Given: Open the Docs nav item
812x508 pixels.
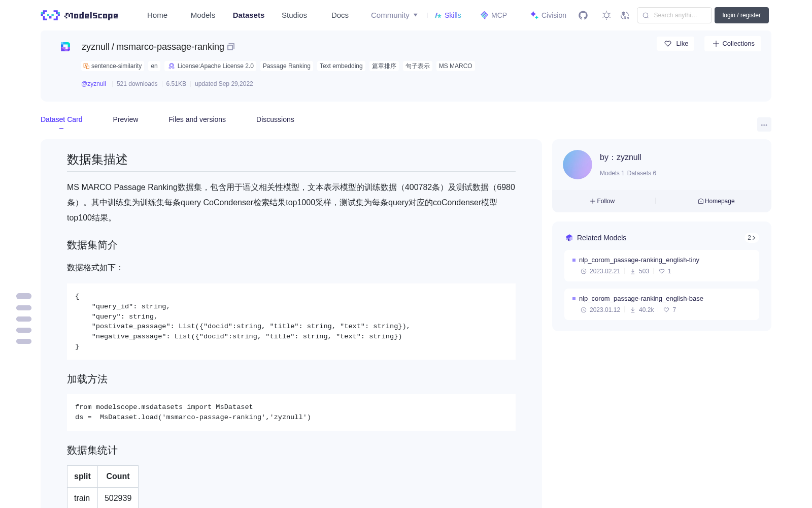Looking at the screenshot, I should [x=340, y=15].
